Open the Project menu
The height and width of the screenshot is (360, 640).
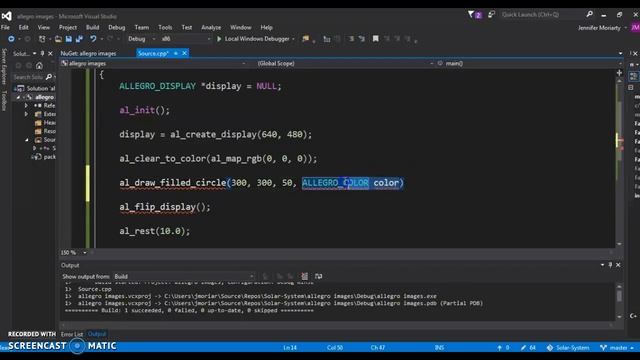[x=68, y=27]
